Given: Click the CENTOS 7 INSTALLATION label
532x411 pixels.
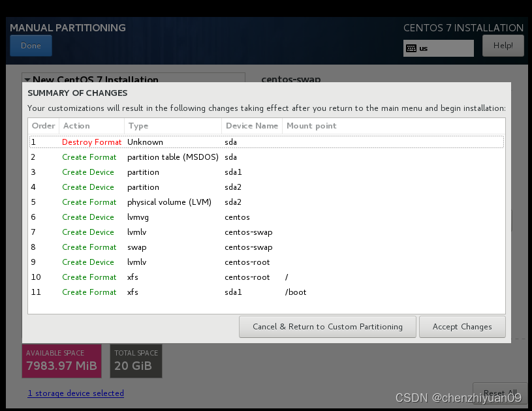Looking at the screenshot, I should point(463,28).
